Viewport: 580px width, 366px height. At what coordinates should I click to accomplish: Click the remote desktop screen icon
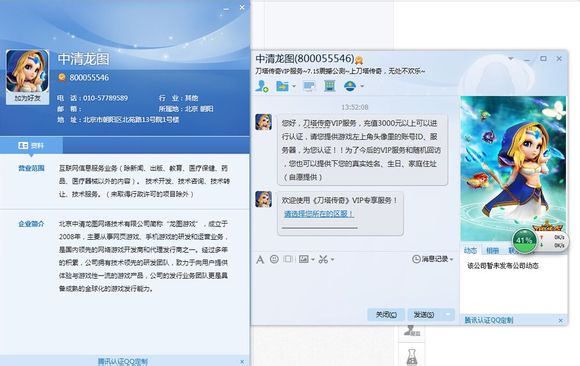click(x=309, y=86)
